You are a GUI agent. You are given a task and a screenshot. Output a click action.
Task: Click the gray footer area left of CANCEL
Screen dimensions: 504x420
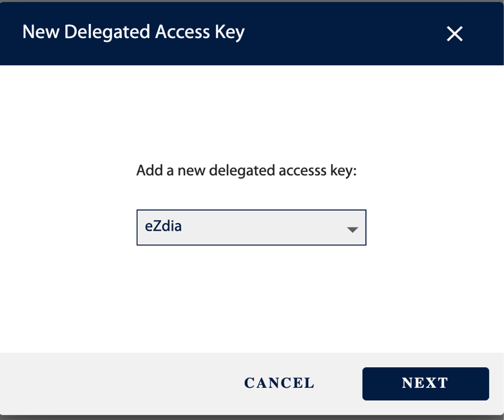point(119,384)
